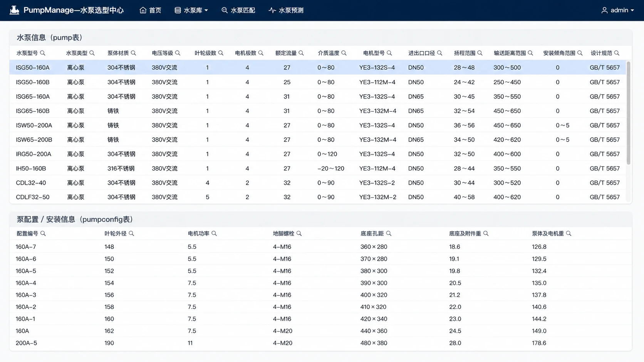Screen dimensions: 644x362
Task: Open 水泵匹配 navigation item
Action: pyautogui.click(x=238, y=10)
